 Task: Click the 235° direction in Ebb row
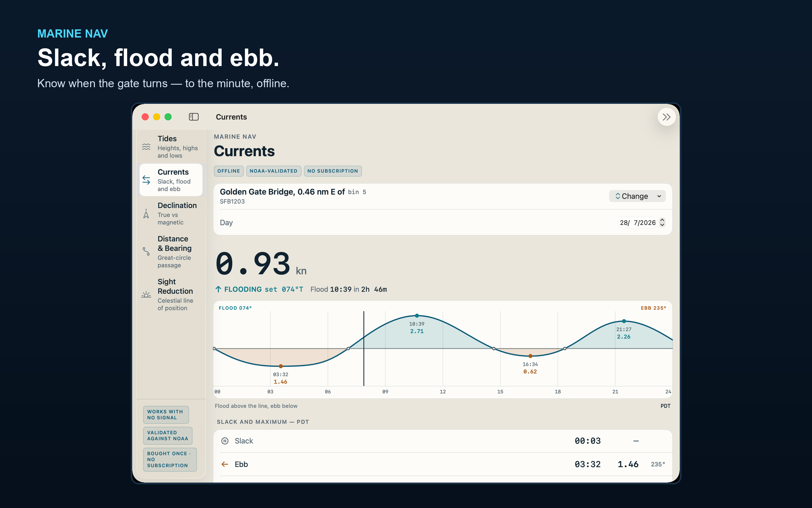(658, 464)
